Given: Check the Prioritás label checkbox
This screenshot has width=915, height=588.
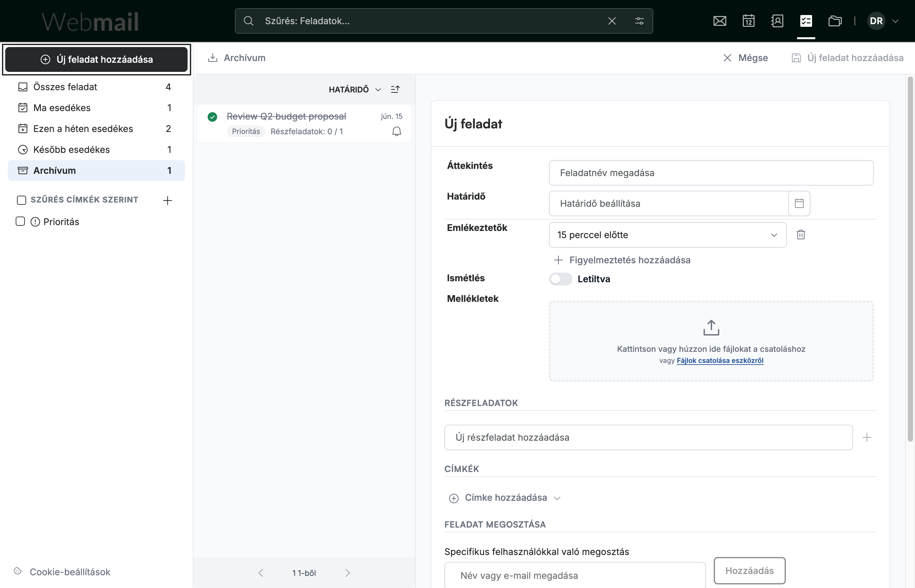Looking at the screenshot, I should [20, 221].
